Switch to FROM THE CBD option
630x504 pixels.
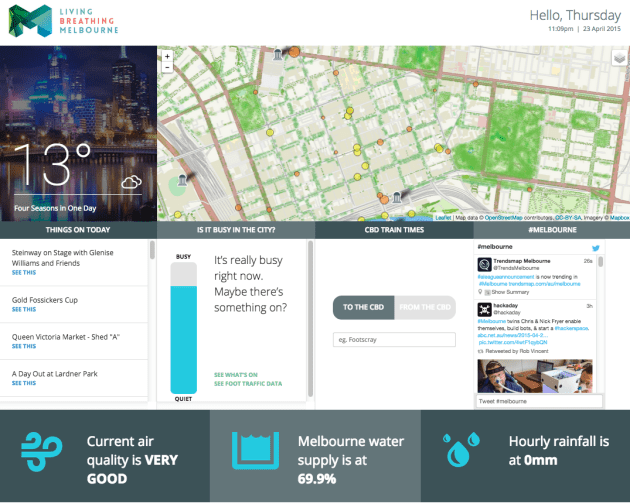(425, 308)
